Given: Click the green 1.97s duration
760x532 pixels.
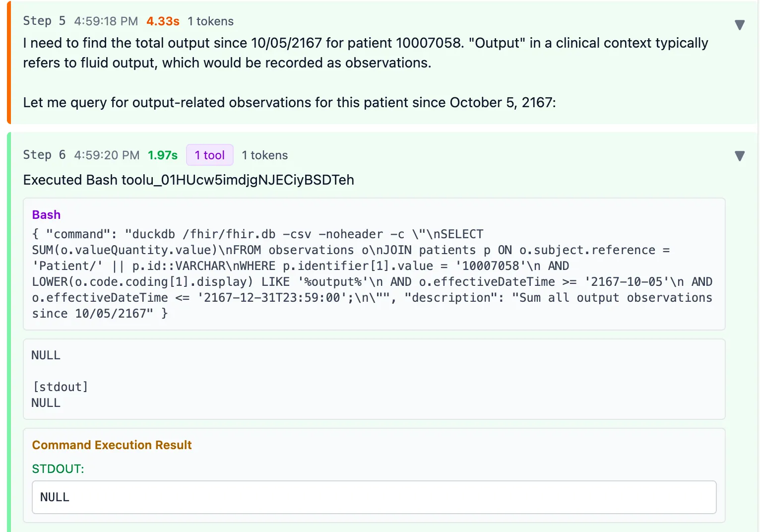Looking at the screenshot, I should 163,155.
